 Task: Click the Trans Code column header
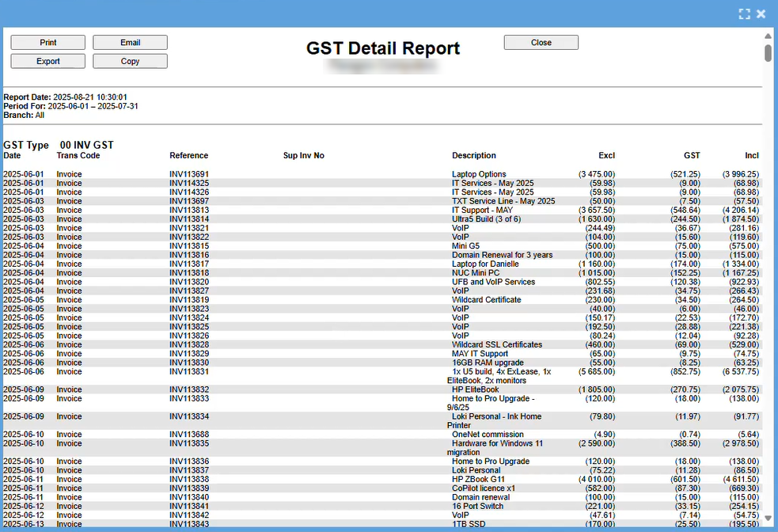pos(78,156)
